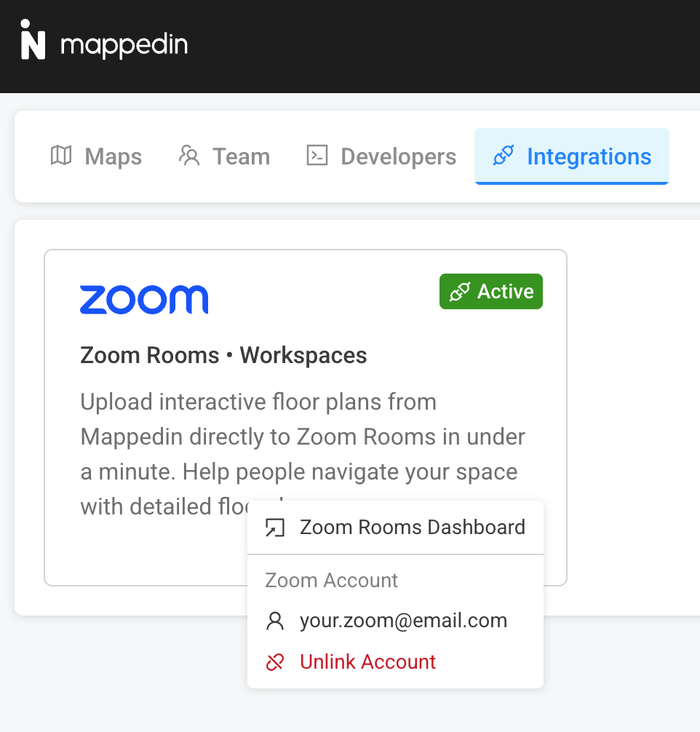Open the Developers tab
Image resolution: width=700 pixels, height=732 pixels.
point(380,156)
